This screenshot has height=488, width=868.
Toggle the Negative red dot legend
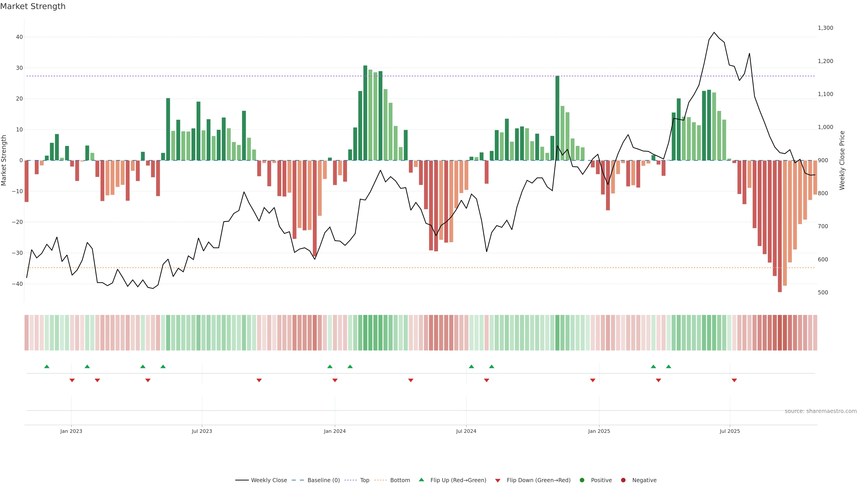point(623,480)
